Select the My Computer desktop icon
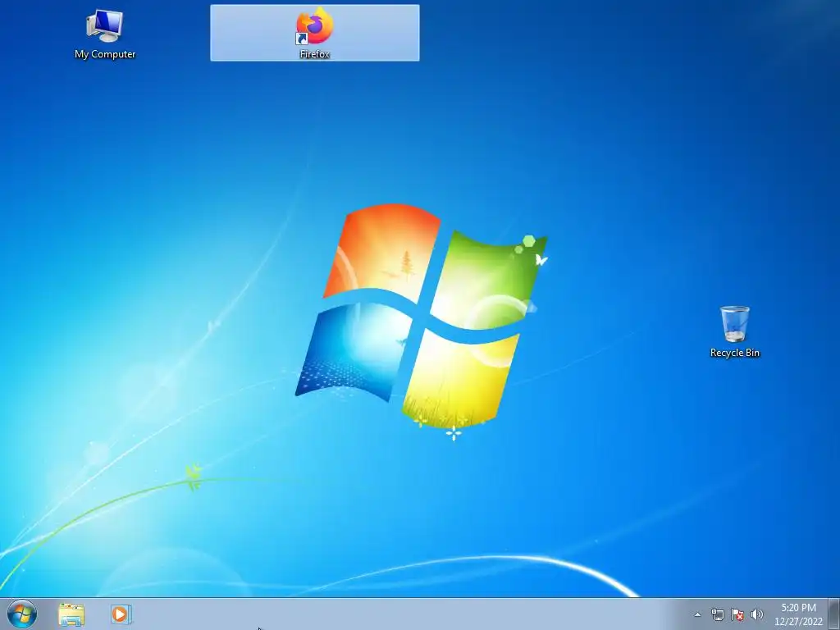The height and width of the screenshot is (630, 840). [x=105, y=34]
